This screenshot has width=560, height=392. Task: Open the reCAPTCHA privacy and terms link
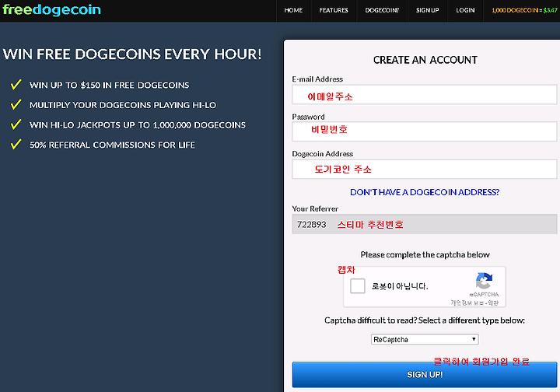[474, 303]
